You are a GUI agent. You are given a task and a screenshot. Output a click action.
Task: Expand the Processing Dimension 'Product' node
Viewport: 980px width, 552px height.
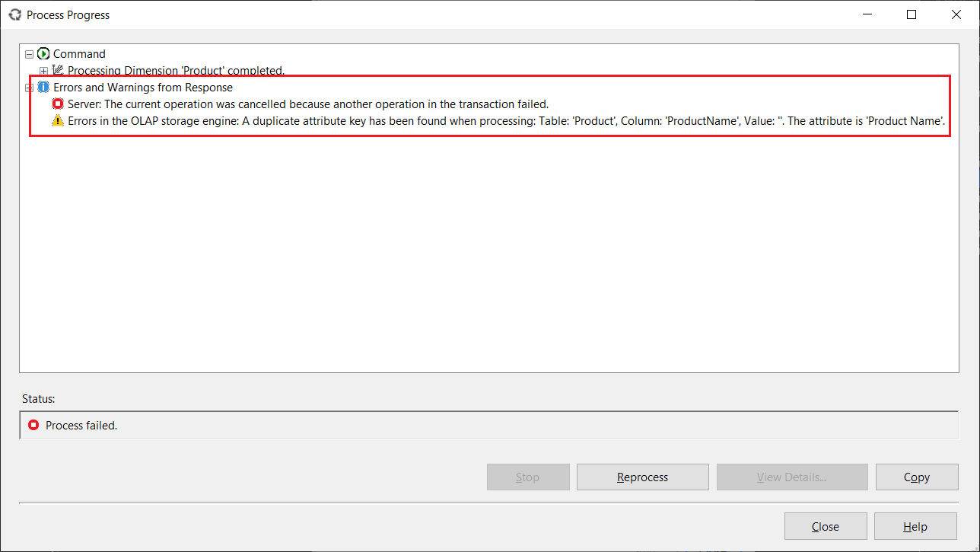(43, 71)
